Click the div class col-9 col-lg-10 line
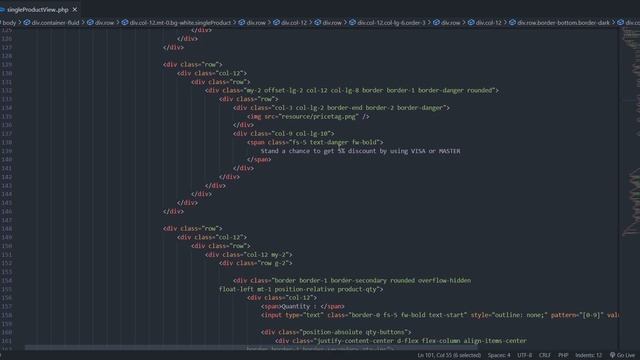 [x=283, y=133]
